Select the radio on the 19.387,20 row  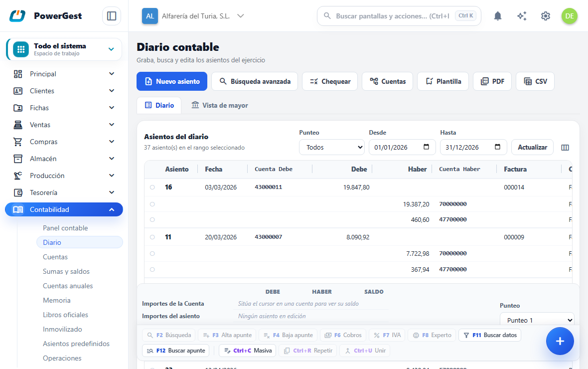click(x=152, y=204)
